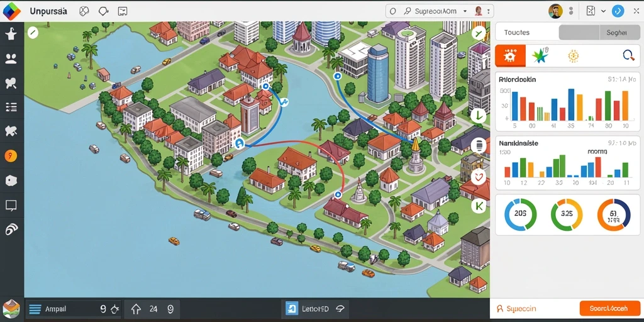The height and width of the screenshot is (322, 644).
Task: Open the list view sidebar icon
Action: point(11,108)
